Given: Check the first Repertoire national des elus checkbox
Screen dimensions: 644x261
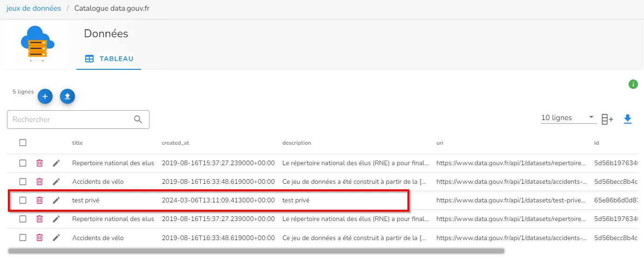Looking at the screenshot, I should pyautogui.click(x=23, y=163).
